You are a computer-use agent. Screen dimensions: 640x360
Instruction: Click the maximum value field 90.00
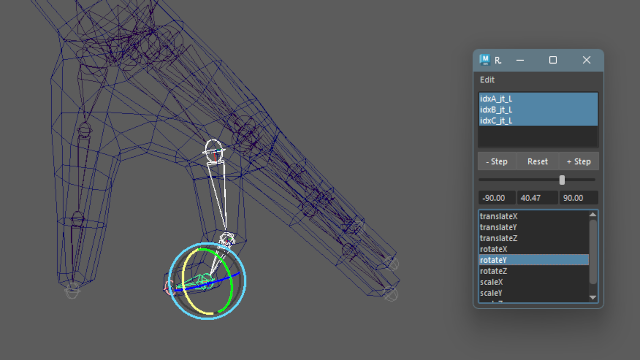point(579,198)
